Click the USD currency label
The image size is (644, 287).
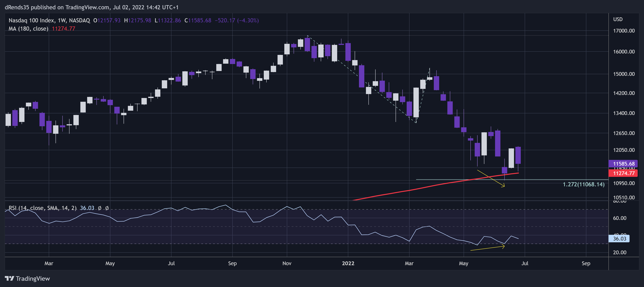tap(618, 19)
